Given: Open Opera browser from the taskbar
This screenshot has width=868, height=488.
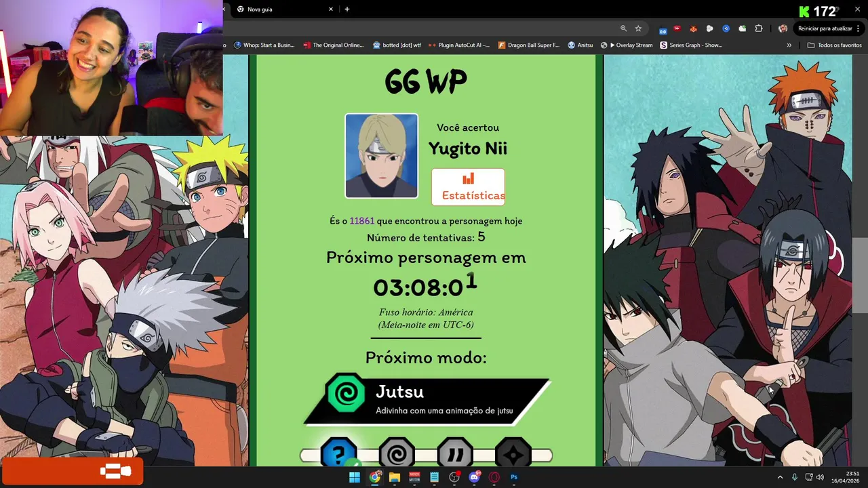Looking at the screenshot, I should coord(494,477).
